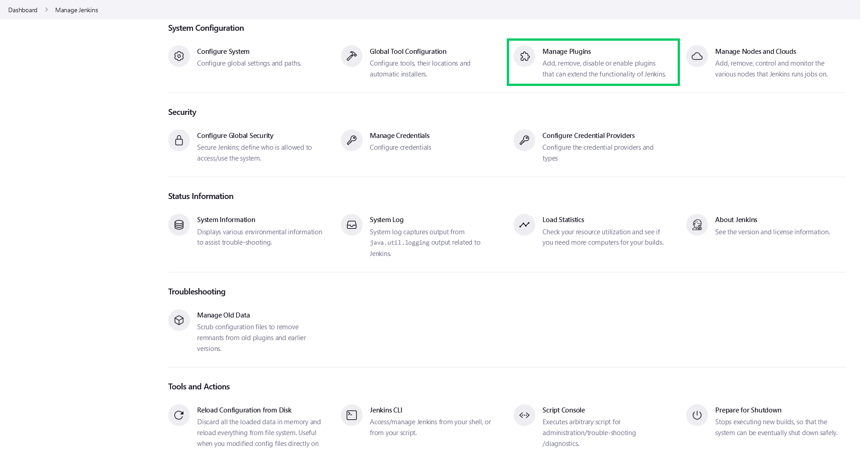The image size is (868, 450).
Task: Open Reload Configuration from Disk title
Action: [244, 410]
